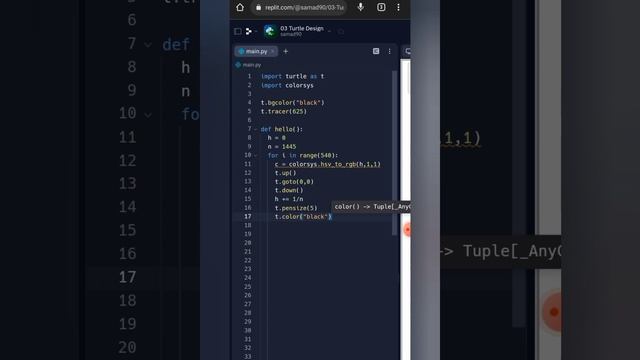Close the main.py tab
Screen dimensions: 640x360
click(272, 51)
